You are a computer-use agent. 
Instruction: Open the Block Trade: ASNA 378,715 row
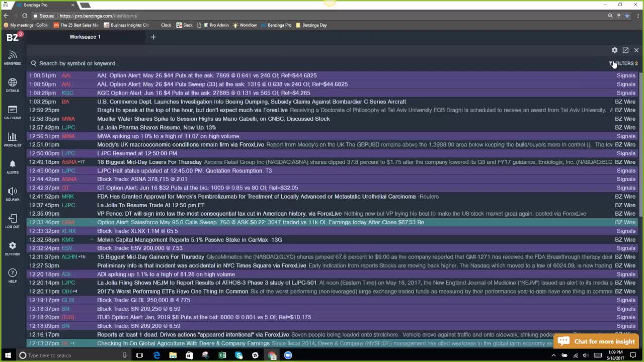(333, 179)
